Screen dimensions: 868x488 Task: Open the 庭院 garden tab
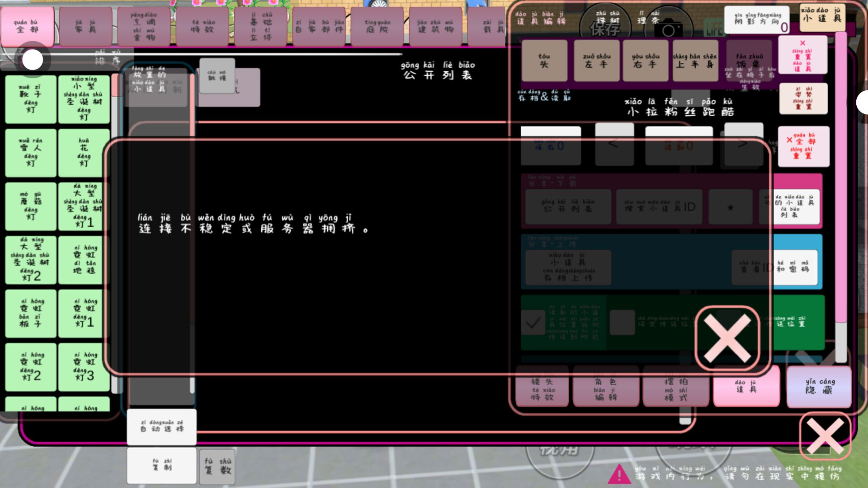tap(377, 26)
